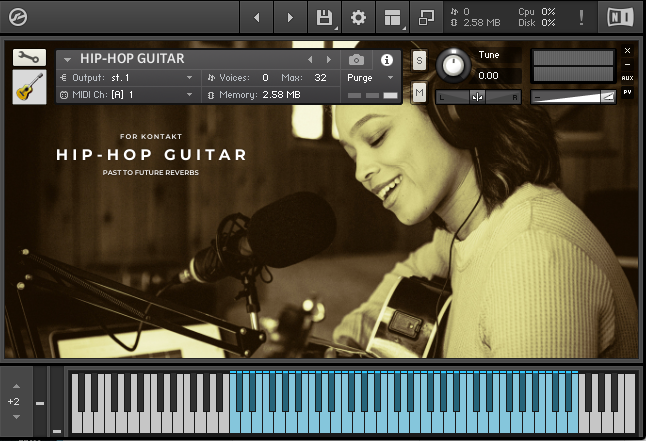Open the save floppy disk menu

click(x=324, y=17)
